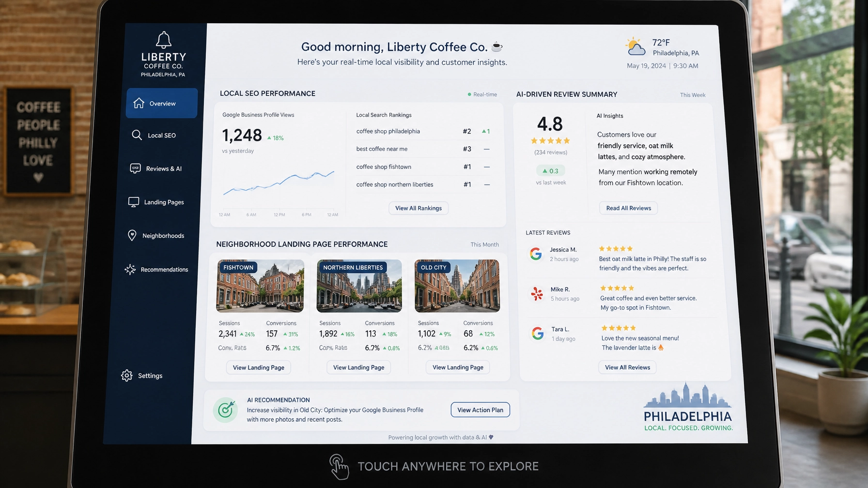Click the Old City neighborhood photo

point(457,286)
